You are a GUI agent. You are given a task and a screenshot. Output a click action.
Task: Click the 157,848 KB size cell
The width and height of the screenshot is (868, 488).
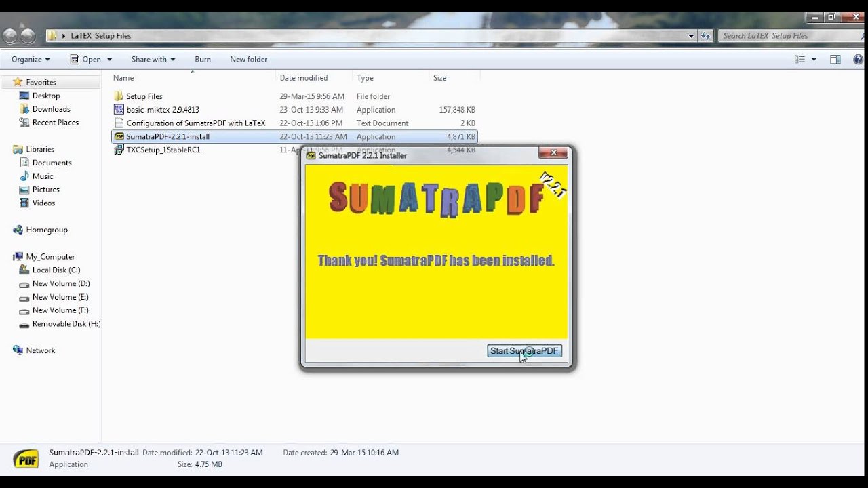[457, 110]
